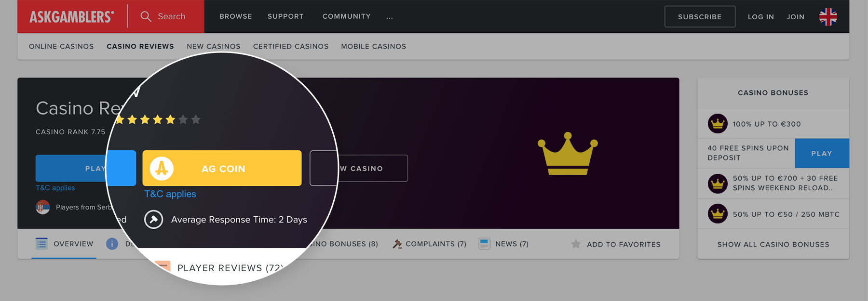Switch to the News (7) tab
The image size is (868, 301).
click(x=503, y=244)
